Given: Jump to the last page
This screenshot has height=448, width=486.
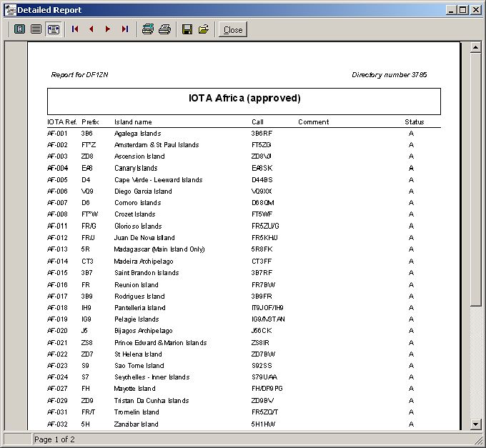Looking at the screenshot, I should (125, 29).
